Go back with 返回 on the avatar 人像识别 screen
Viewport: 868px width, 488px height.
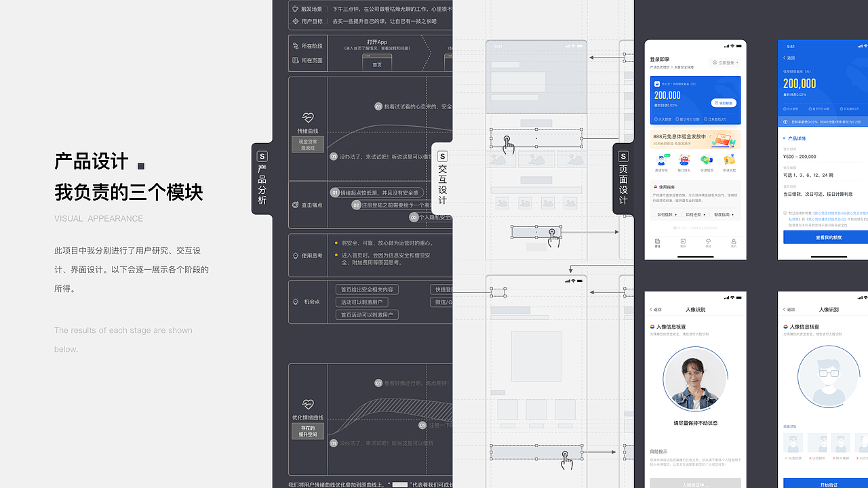[x=789, y=309]
